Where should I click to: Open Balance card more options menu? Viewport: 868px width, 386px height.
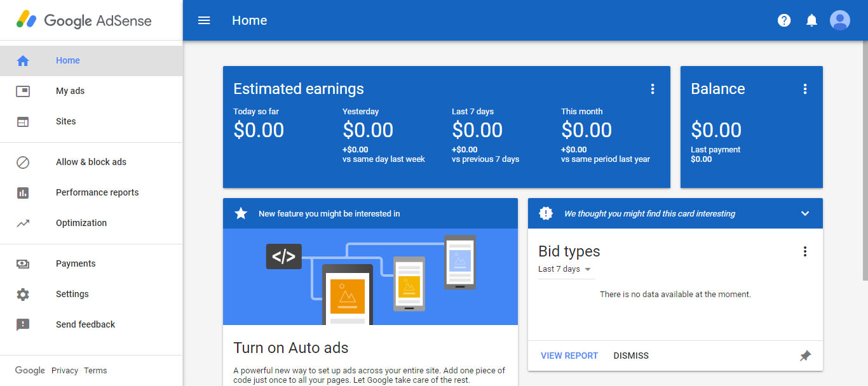[x=805, y=89]
